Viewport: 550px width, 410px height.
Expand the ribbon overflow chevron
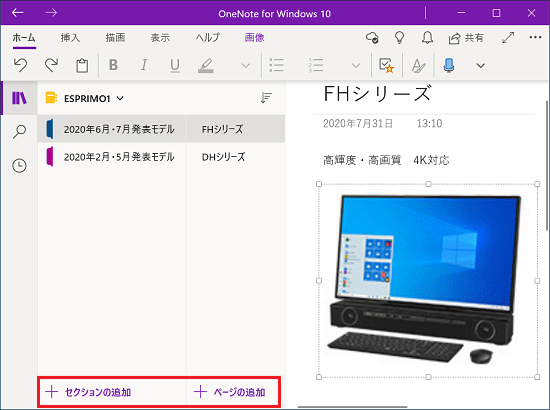pyautogui.click(x=481, y=66)
